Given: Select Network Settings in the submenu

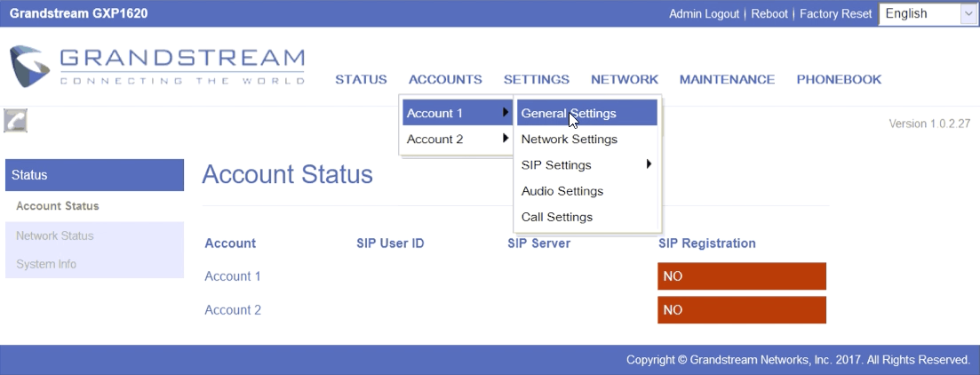Looking at the screenshot, I should tap(587, 140).
